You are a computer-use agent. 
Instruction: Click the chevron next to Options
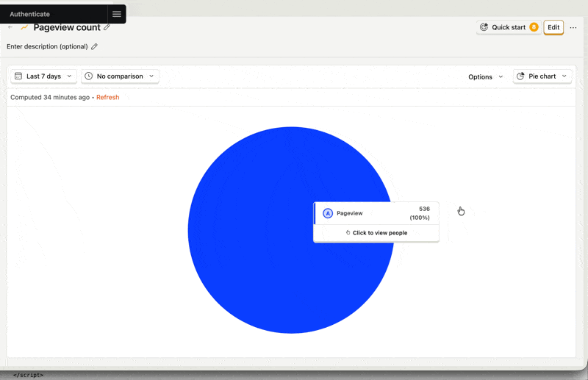click(x=501, y=77)
